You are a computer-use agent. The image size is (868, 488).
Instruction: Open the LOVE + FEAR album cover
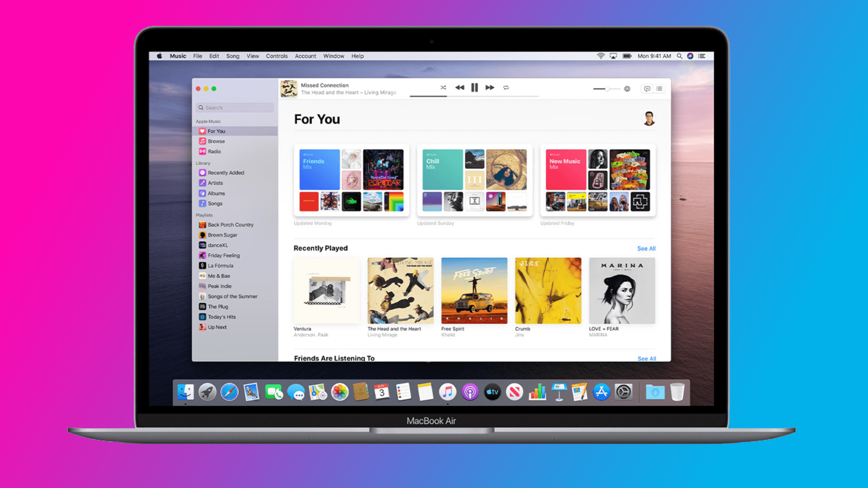click(622, 290)
